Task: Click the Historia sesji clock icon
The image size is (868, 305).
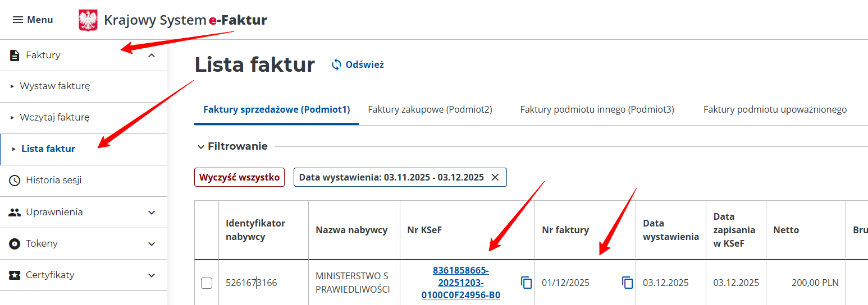Action: click(x=15, y=181)
